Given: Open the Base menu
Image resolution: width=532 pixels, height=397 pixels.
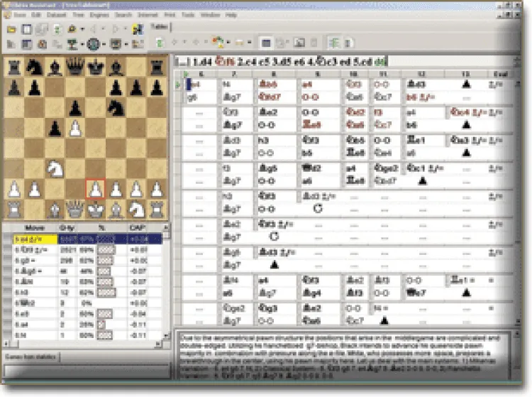Looking at the screenshot, I should pyautogui.click(x=20, y=15).
